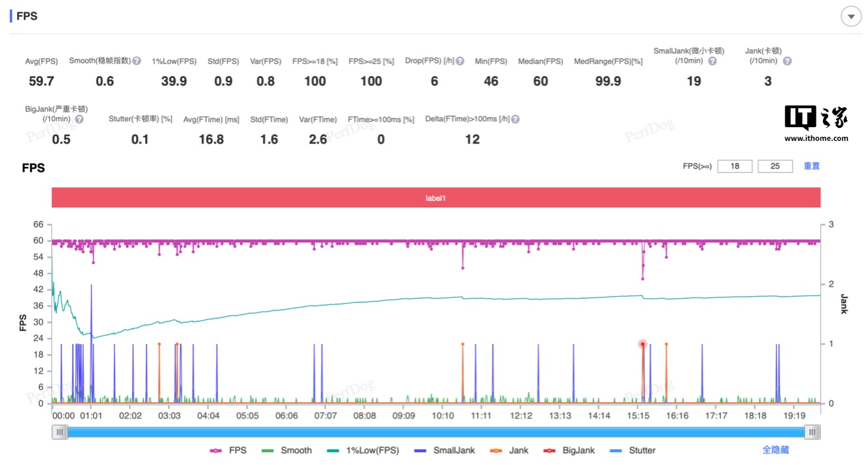This screenshot has height=465, width=868.
Task: Open help tooltip for SmallJank(微小卡顿)
Action: 713,62
